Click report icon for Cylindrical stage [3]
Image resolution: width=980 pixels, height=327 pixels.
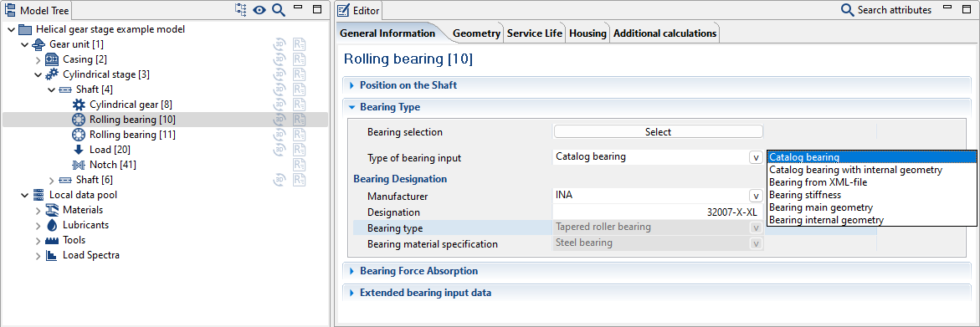pos(300,74)
